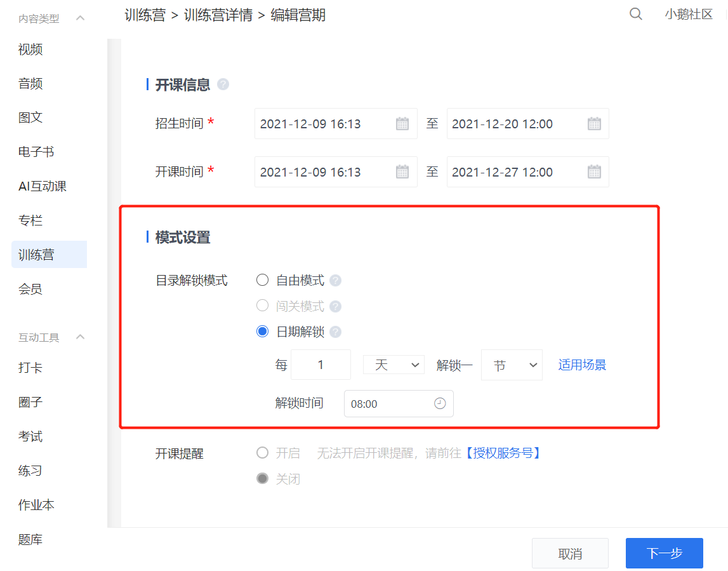Go to 训练营详情 breadcrumb

(x=218, y=15)
